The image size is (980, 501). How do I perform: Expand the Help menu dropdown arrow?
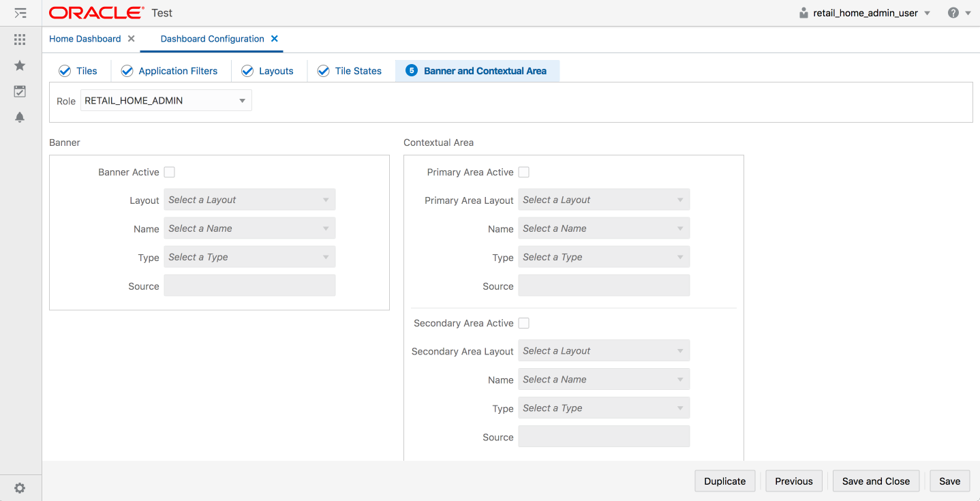pos(968,13)
